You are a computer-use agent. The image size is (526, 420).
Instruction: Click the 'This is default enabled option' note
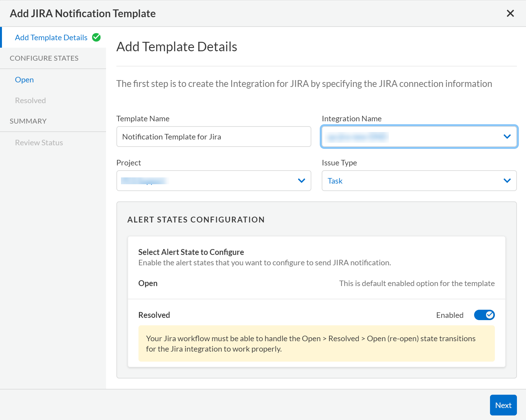[417, 283]
